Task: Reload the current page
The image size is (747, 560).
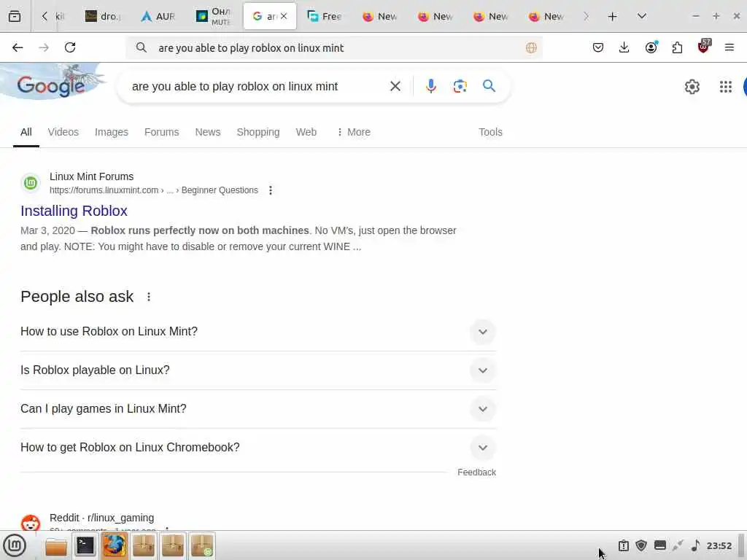Action: 70,47
